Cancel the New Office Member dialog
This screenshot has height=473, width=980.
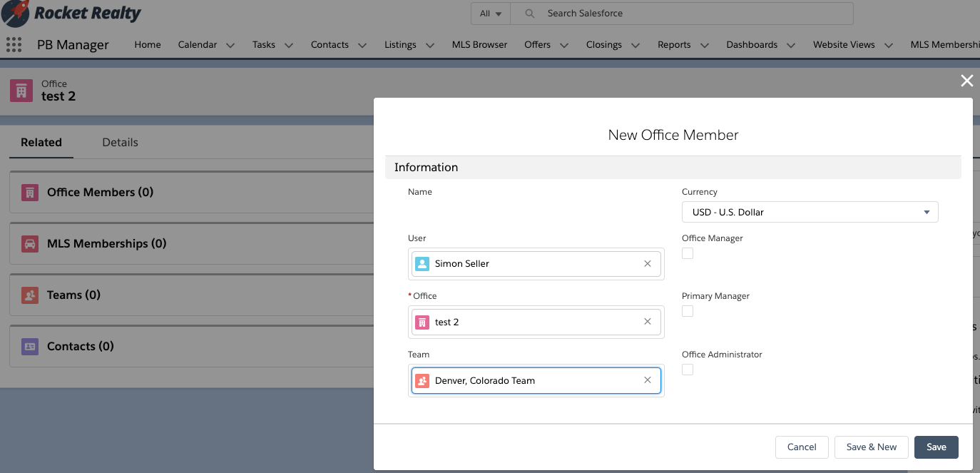coord(802,447)
